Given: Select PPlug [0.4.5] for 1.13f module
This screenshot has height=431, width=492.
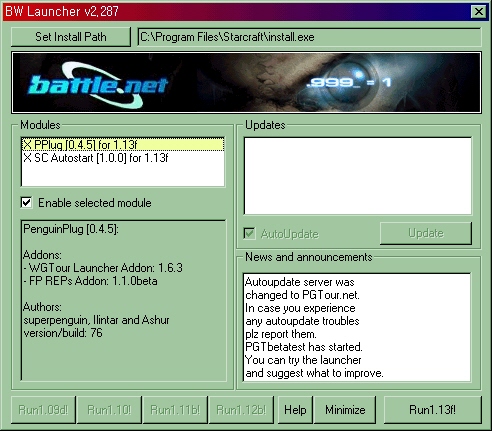Looking at the screenshot, I should tap(123, 145).
